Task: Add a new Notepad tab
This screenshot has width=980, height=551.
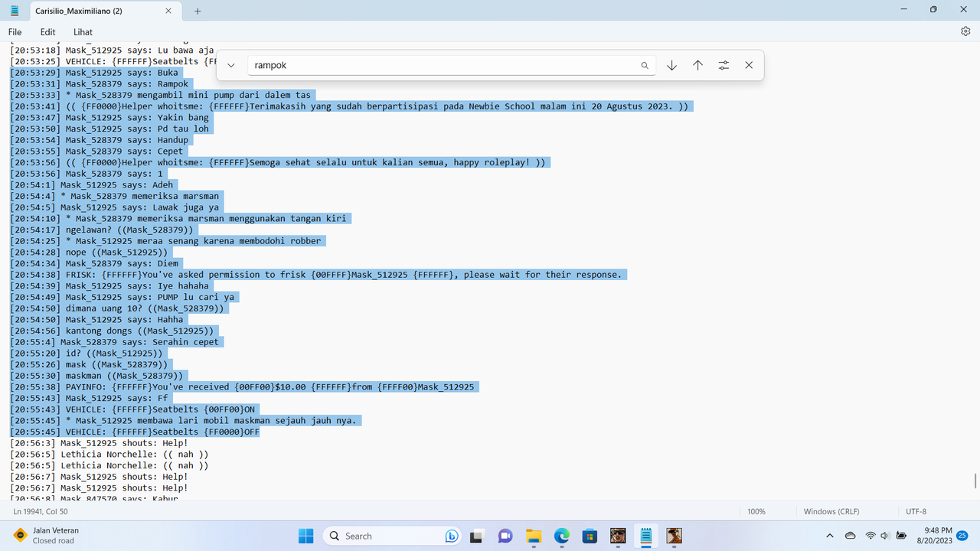Action: [198, 11]
